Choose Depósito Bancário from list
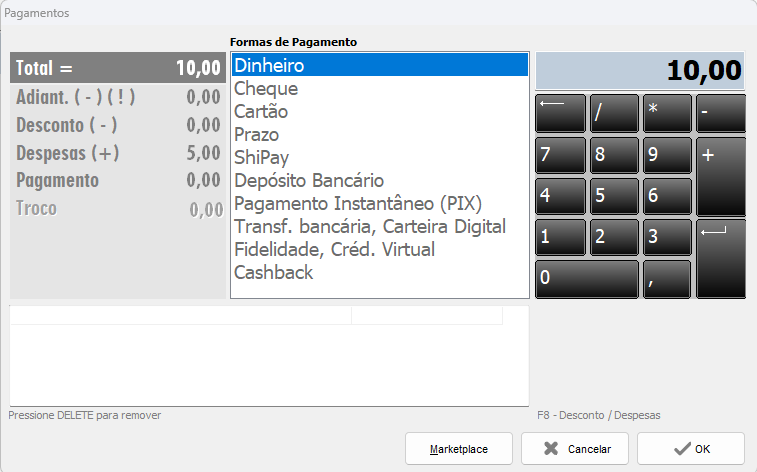Viewport: 757px width, 472px height. coord(308,181)
